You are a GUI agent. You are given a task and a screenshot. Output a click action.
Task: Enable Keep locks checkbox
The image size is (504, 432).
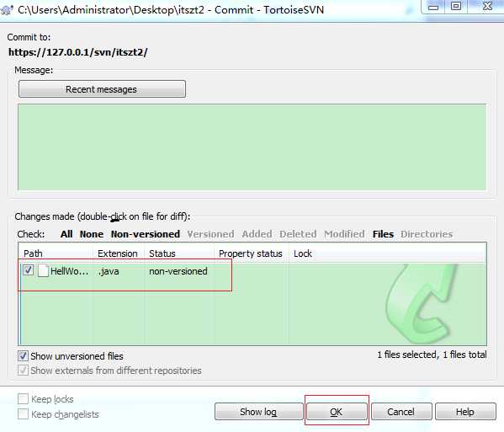point(23,399)
